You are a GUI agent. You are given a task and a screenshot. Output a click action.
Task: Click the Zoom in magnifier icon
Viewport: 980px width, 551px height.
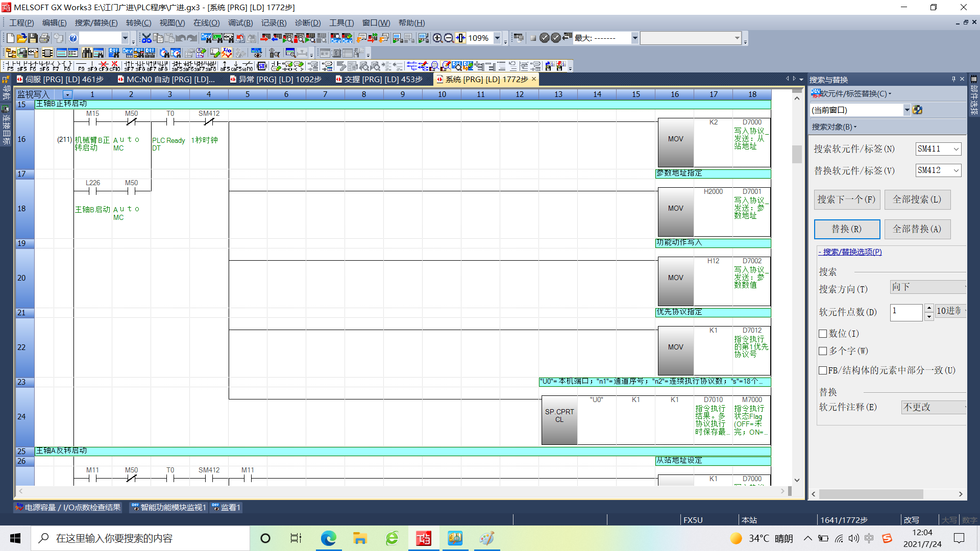click(x=437, y=38)
